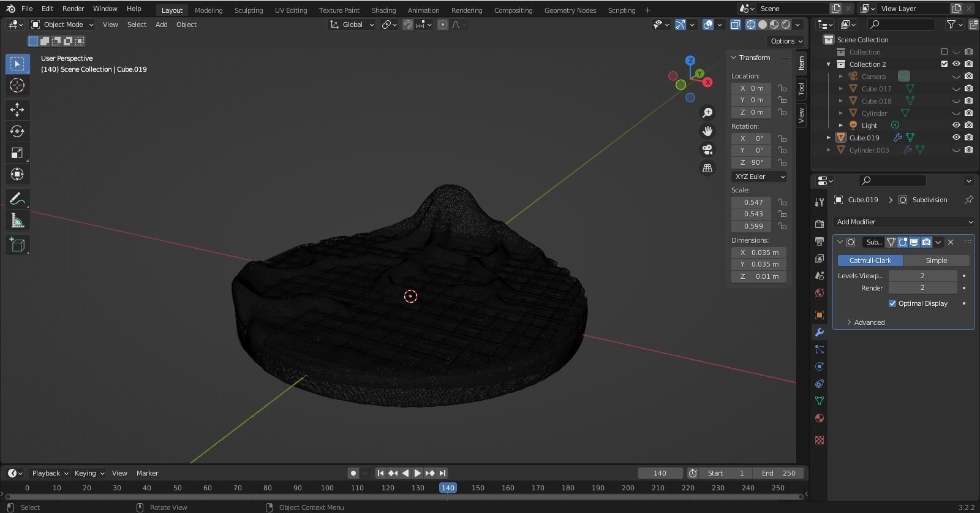Expand Cube.019 in outliner
Screen dimensions: 980x513
(x=829, y=138)
